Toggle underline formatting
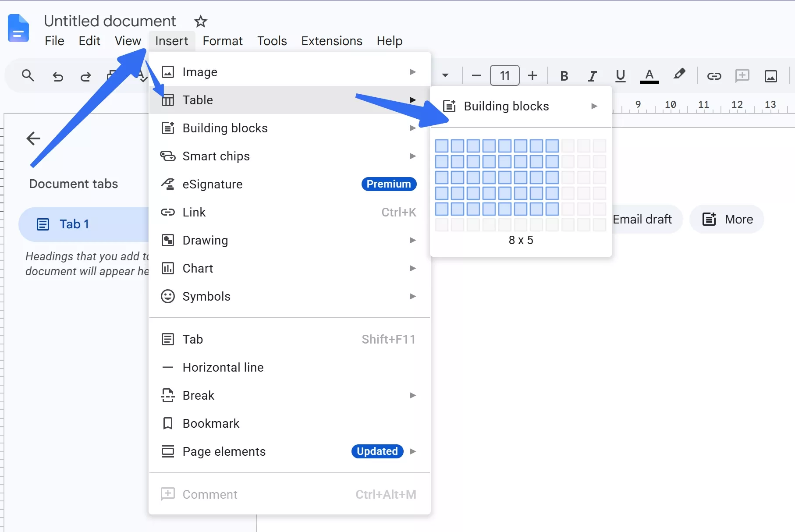Viewport: 795px width, 532px height. pos(620,76)
